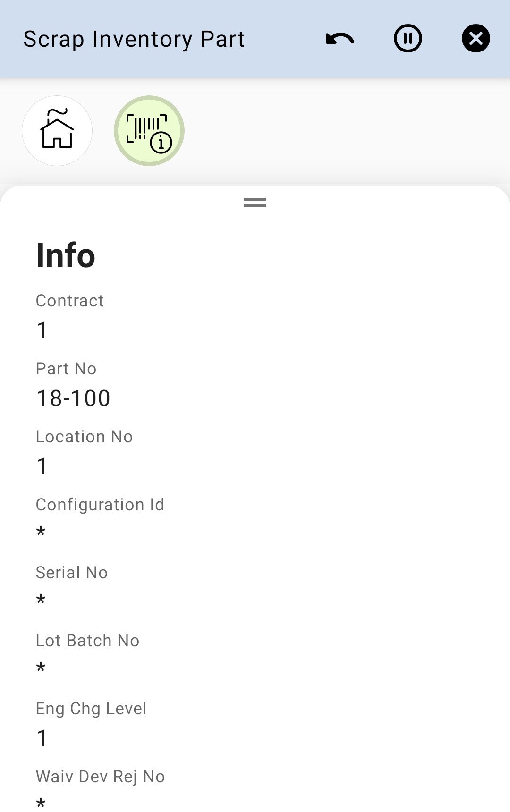The width and height of the screenshot is (510, 812).
Task: Select the Configuration Id label
Action: coord(100,505)
